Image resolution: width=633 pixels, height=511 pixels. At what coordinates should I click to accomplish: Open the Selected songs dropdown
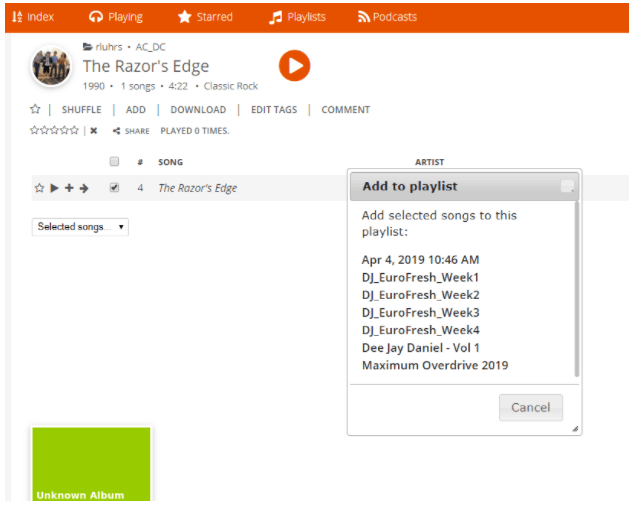point(80,227)
